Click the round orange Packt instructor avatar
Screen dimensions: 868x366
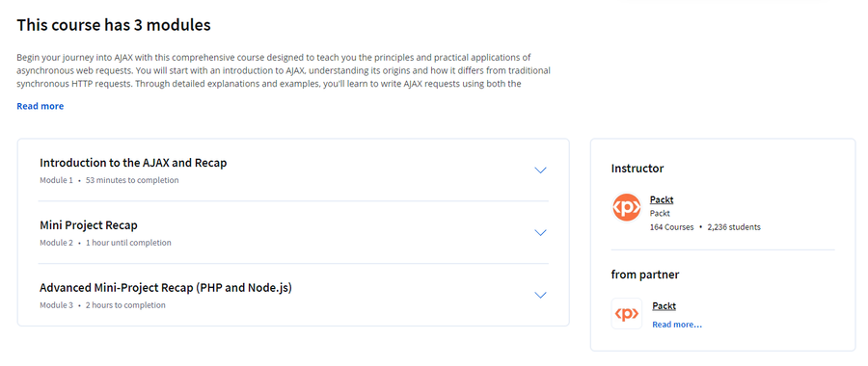627,208
